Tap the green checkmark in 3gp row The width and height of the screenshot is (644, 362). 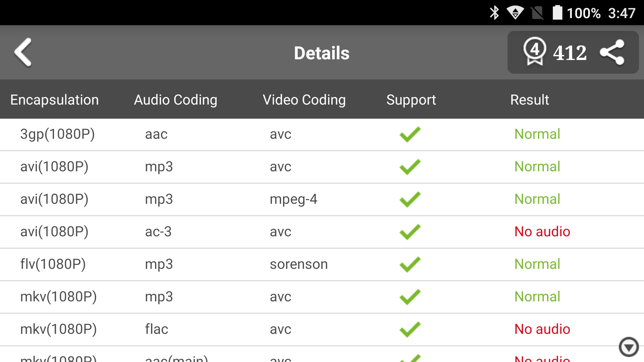coord(410,134)
